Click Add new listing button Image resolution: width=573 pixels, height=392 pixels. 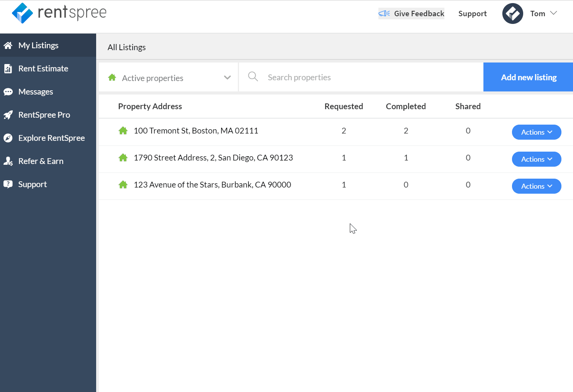click(528, 77)
